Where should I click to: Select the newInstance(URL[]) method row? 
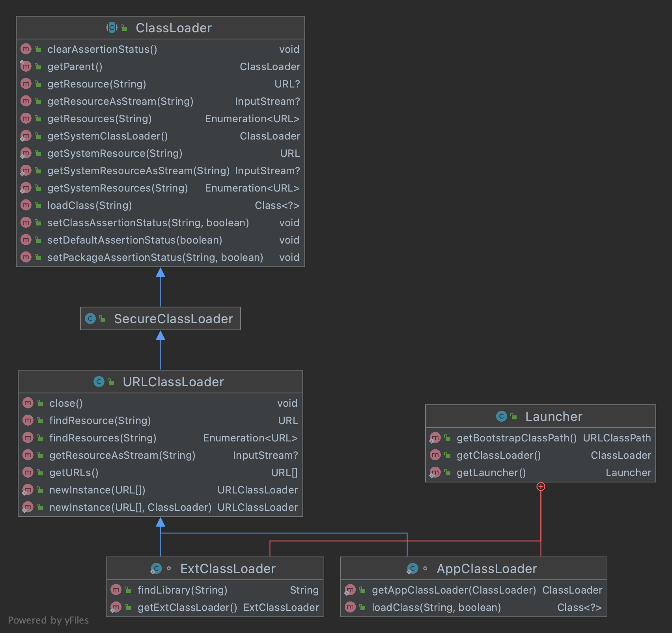(161, 490)
